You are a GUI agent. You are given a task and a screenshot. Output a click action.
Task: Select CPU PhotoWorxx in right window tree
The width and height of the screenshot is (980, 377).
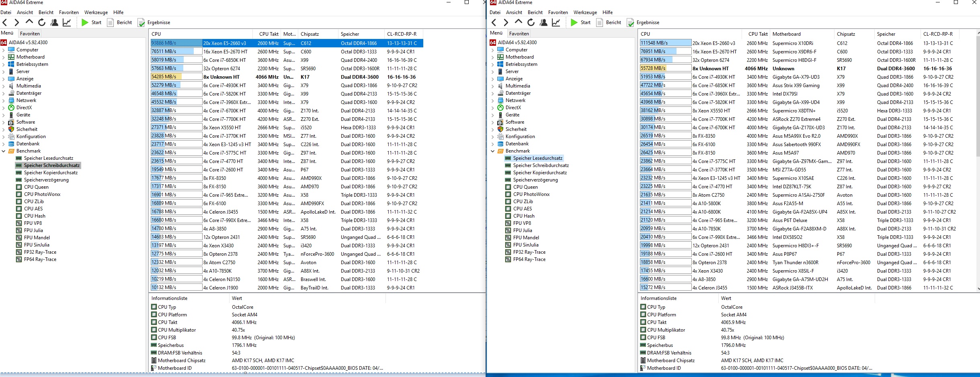tap(531, 194)
